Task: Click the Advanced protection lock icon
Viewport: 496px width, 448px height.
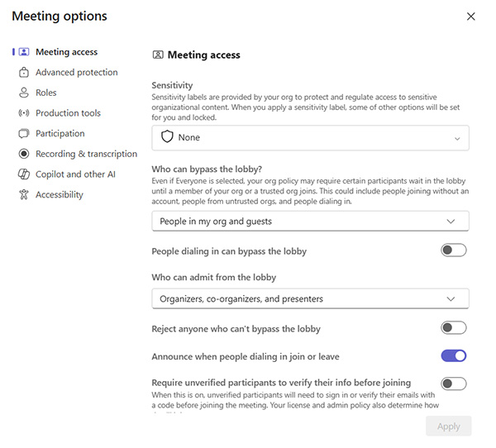Action: click(24, 73)
